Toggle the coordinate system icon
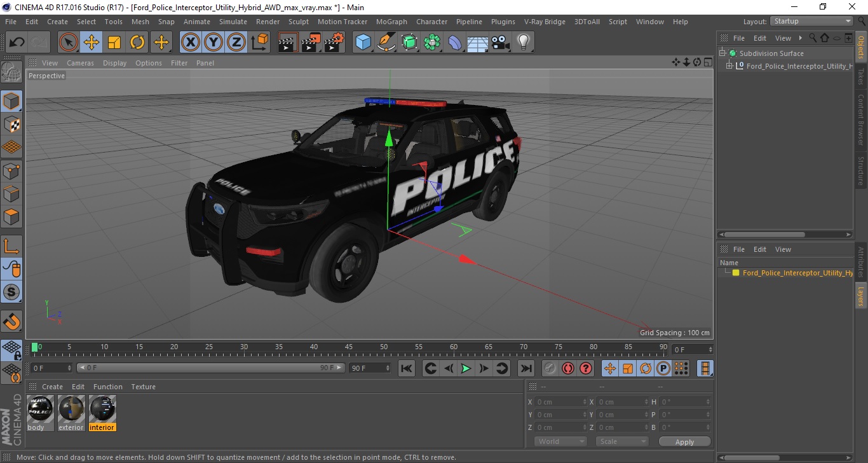Viewport: 868px width, 463px height. click(x=259, y=43)
